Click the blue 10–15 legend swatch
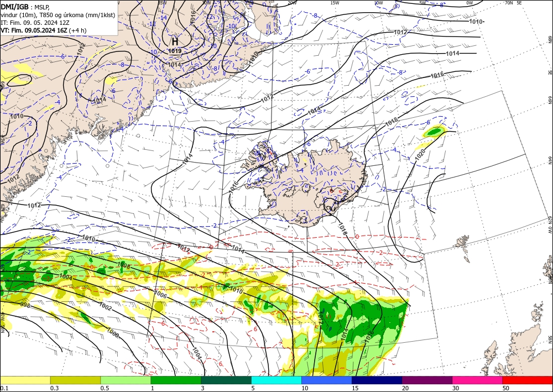Screen dimensions: 553x392 (x=327, y=380)
